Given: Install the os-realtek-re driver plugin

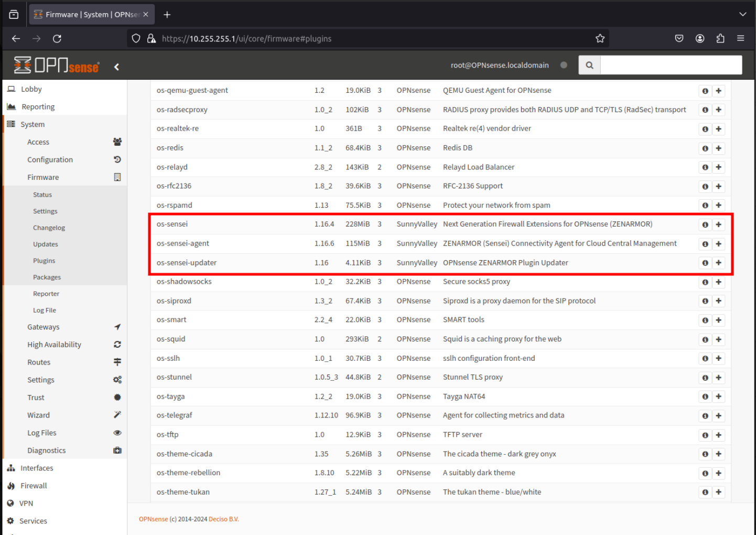Looking at the screenshot, I should point(718,129).
